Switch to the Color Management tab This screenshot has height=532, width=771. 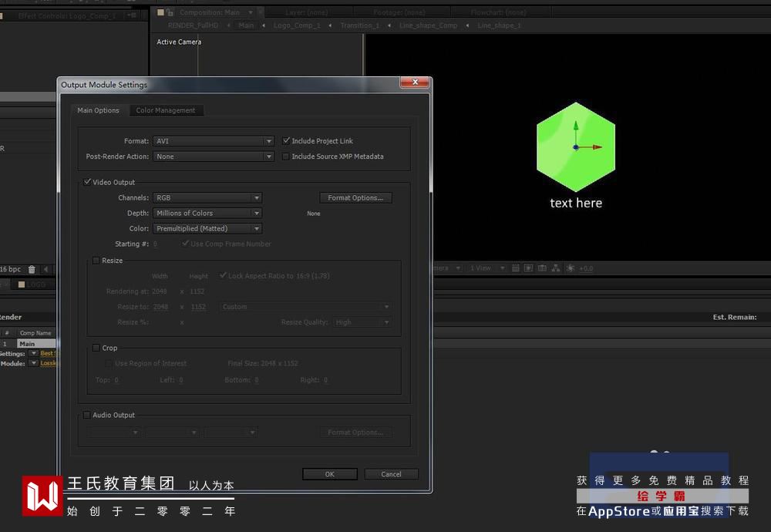pyautogui.click(x=166, y=110)
